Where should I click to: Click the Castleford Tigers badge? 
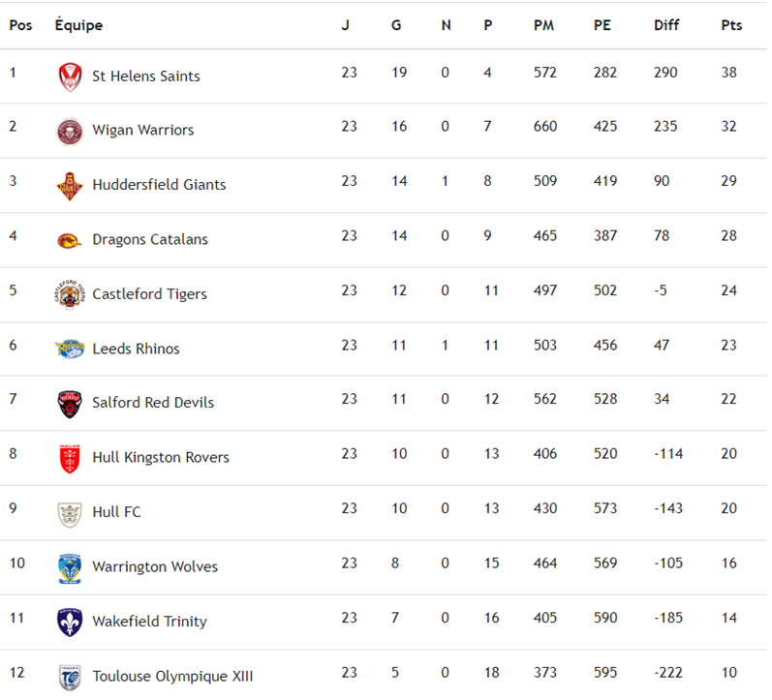pyautogui.click(x=70, y=294)
